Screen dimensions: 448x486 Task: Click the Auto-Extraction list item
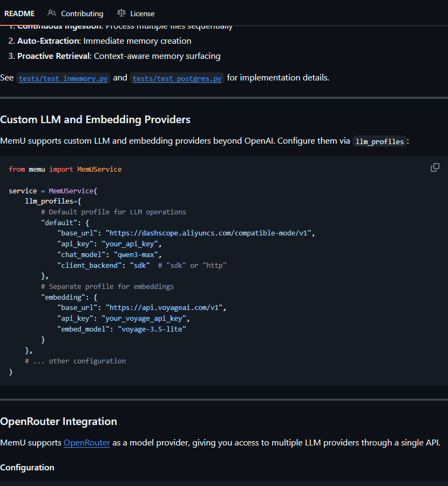click(x=104, y=41)
